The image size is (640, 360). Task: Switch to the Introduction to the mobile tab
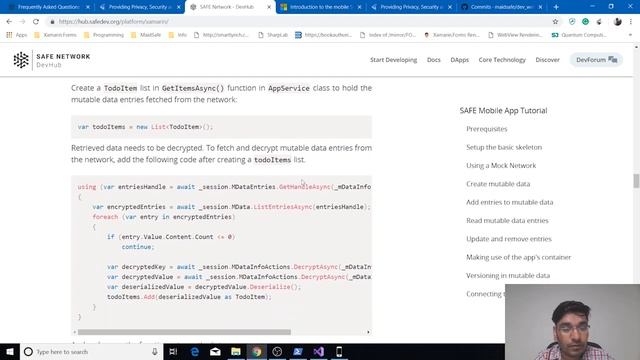point(320,7)
